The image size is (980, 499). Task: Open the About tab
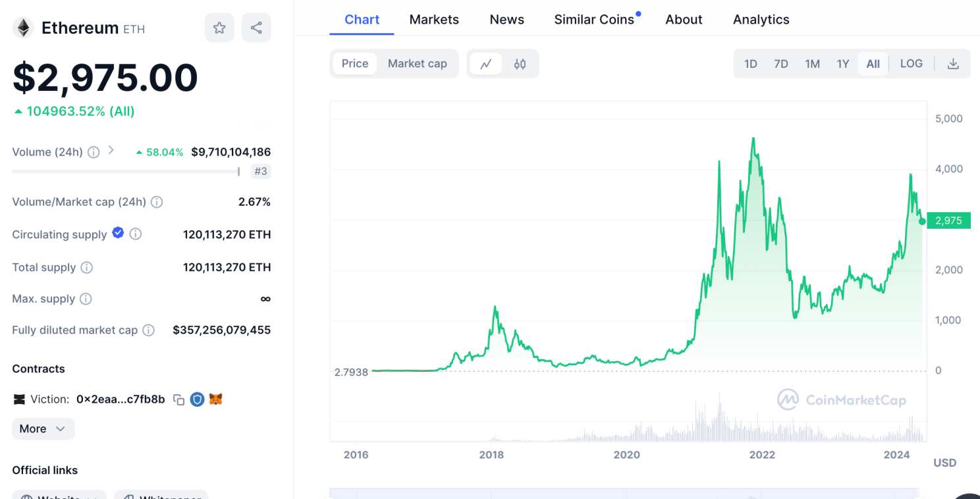click(684, 20)
